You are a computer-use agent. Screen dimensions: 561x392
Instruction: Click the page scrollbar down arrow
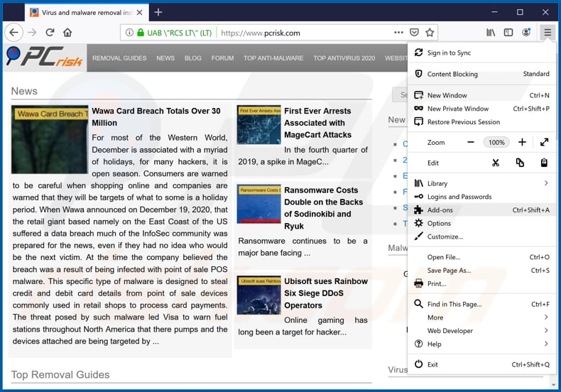coord(554,384)
